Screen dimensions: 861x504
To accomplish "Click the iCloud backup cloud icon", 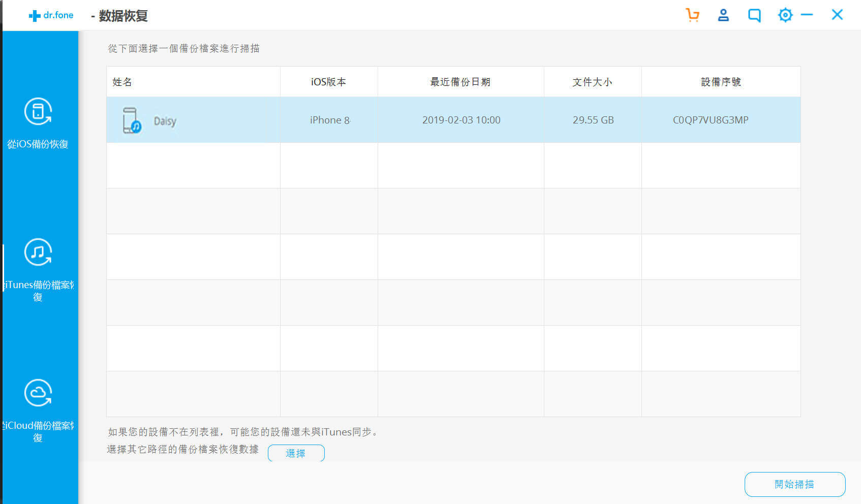I will [x=38, y=393].
